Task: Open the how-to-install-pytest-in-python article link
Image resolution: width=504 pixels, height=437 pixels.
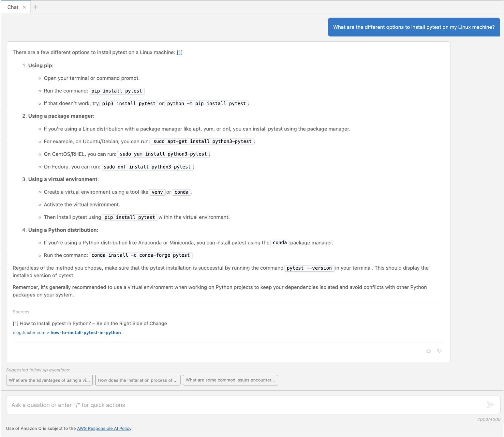Action: point(85,332)
